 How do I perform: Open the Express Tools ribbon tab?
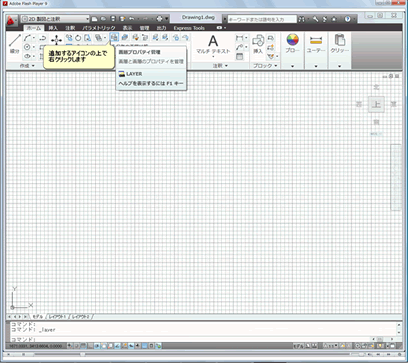189,28
